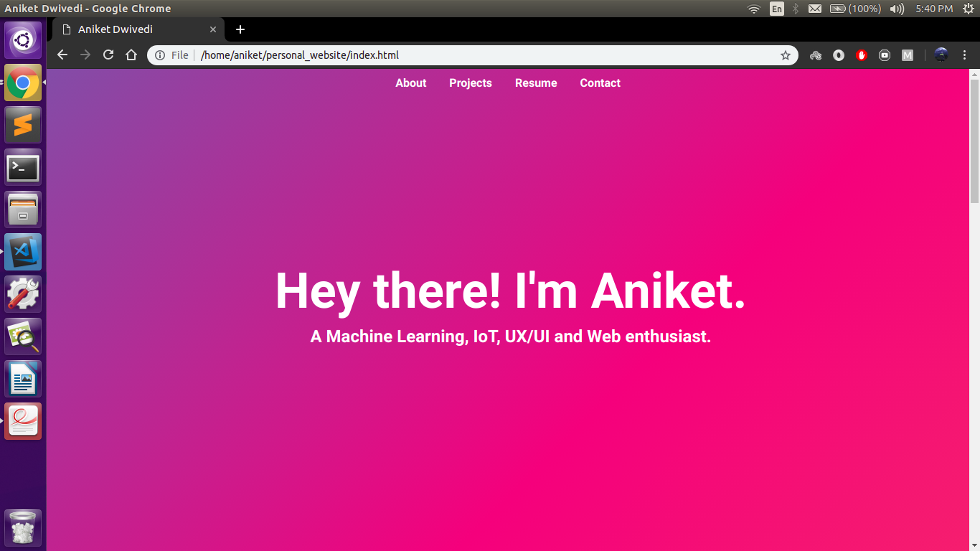Go to the browser home page
Screen dimensions: 980x551
click(131, 55)
